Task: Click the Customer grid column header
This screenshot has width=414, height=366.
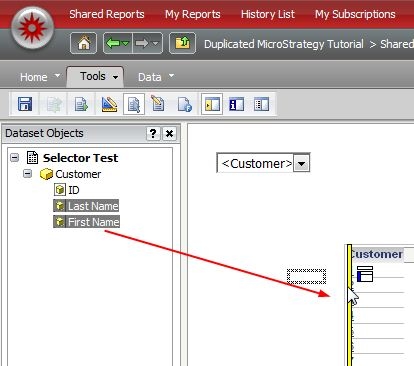Action: coord(377,254)
